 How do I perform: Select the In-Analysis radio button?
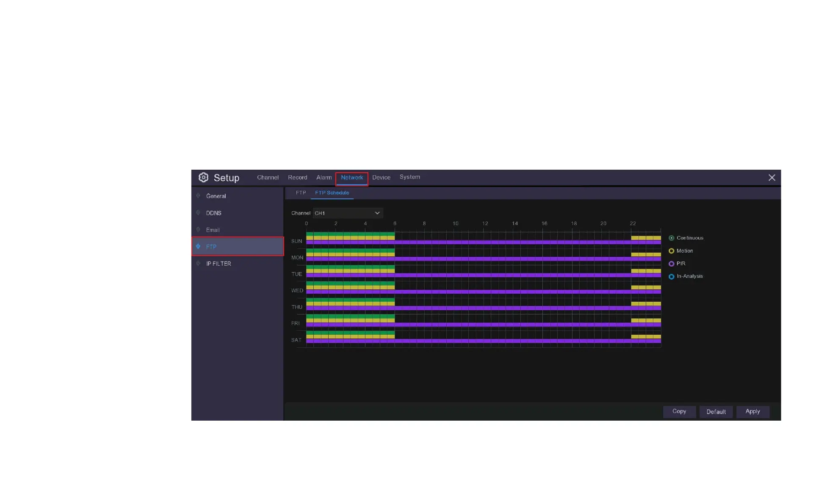(x=671, y=277)
